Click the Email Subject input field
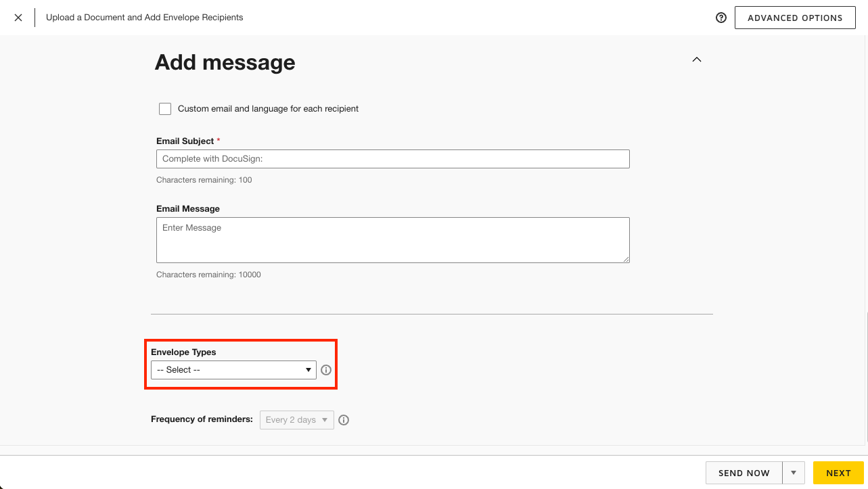This screenshot has height=489, width=868. 392,159
